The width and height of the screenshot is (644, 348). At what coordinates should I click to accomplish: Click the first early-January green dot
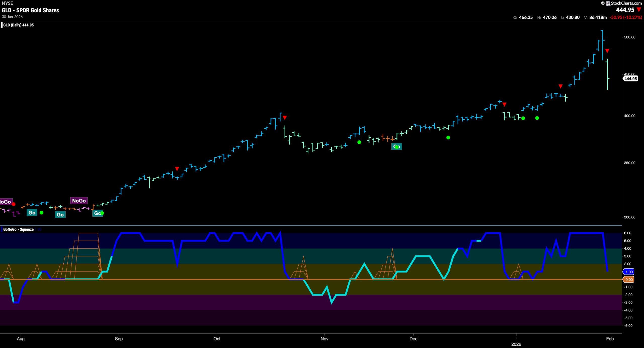coord(523,118)
